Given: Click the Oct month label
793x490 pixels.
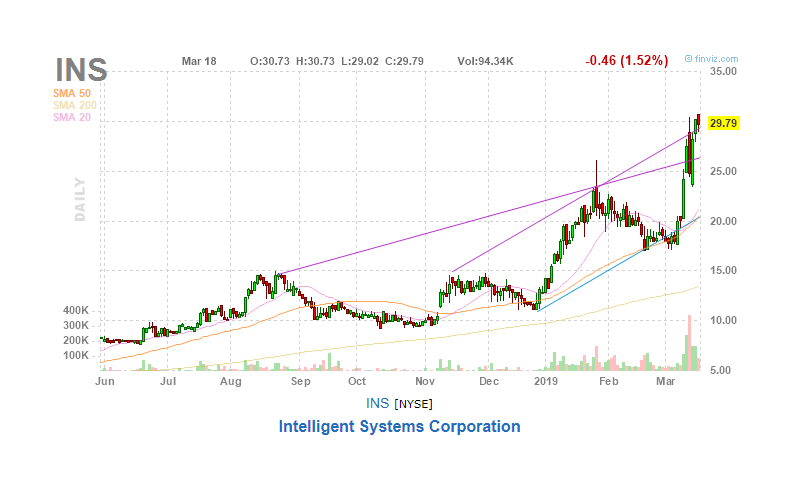Looking at the screenshot, I should point(357,381).
